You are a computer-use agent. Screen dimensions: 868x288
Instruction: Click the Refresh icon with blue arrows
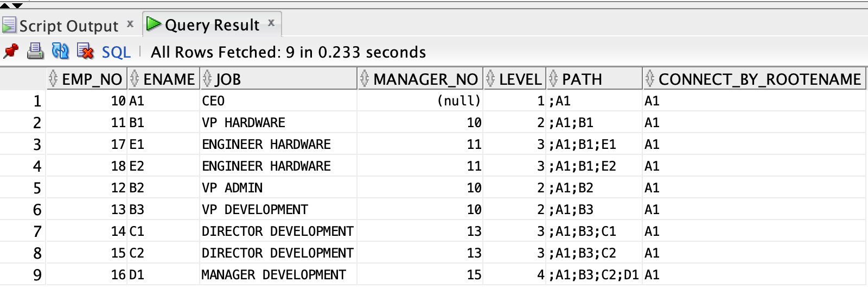tap(60, 52)
